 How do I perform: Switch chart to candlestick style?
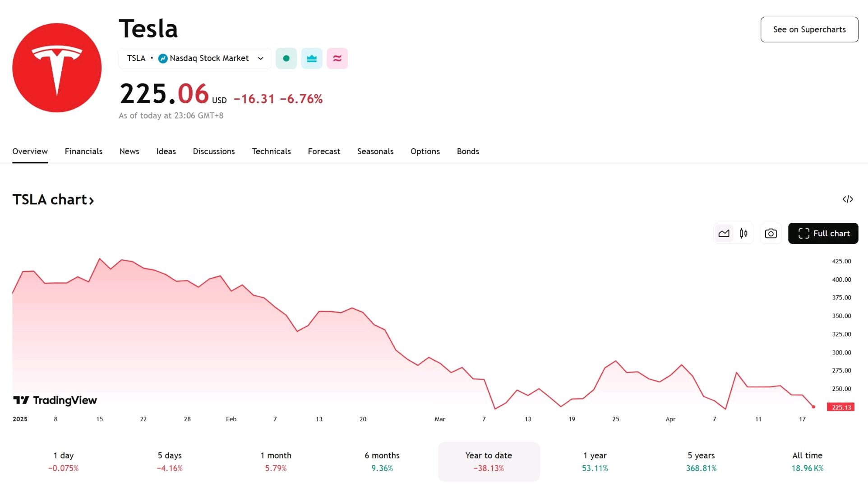(x=743, y=234)
